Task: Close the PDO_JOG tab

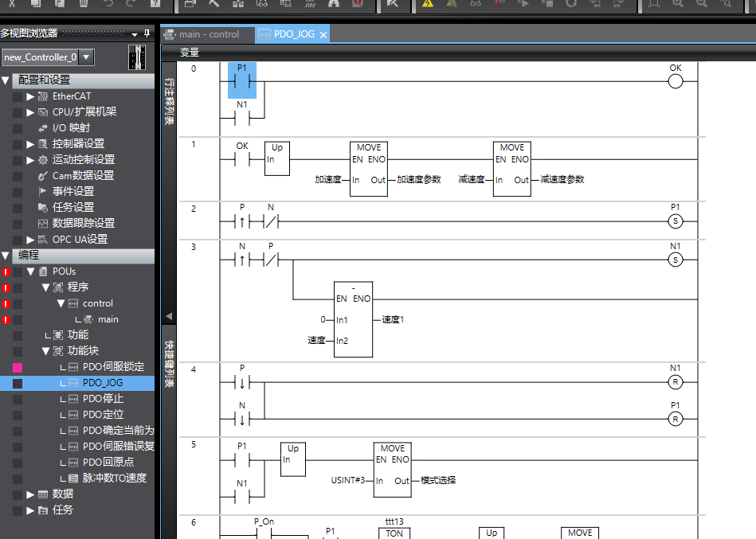Action: [x=323, y=35]
